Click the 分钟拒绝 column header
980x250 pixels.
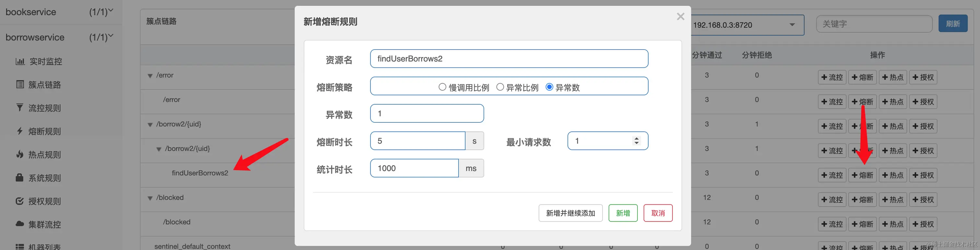[x=757, y=55]
